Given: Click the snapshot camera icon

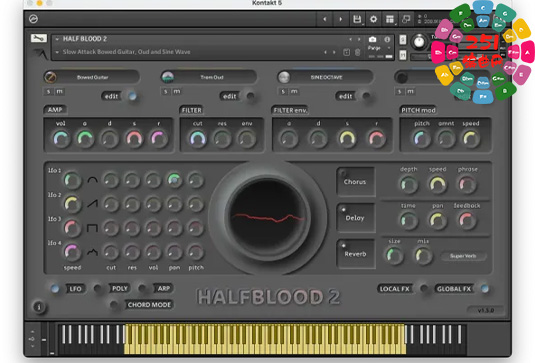Looking at the screenshot, I should [373, 40].
